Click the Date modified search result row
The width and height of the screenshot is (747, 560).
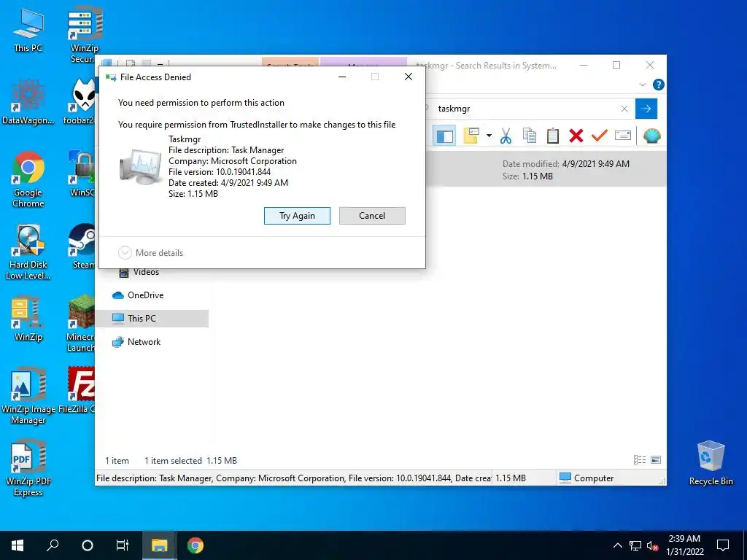546,169
